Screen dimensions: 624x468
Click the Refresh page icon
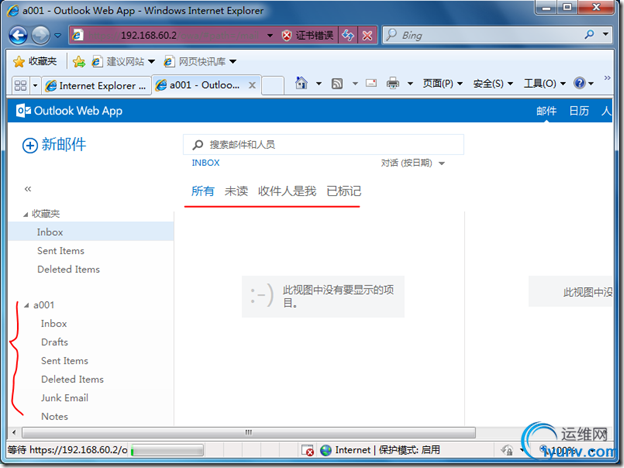pos(348,35)
